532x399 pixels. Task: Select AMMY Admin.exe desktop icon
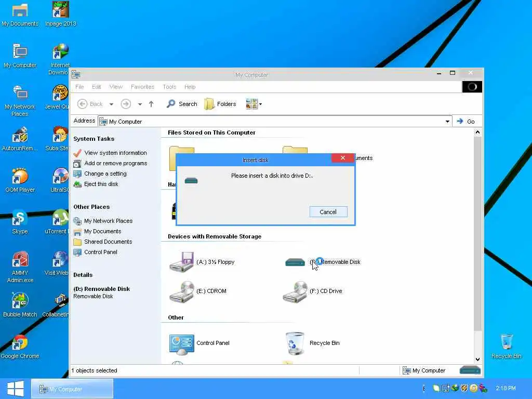point(20,267)
